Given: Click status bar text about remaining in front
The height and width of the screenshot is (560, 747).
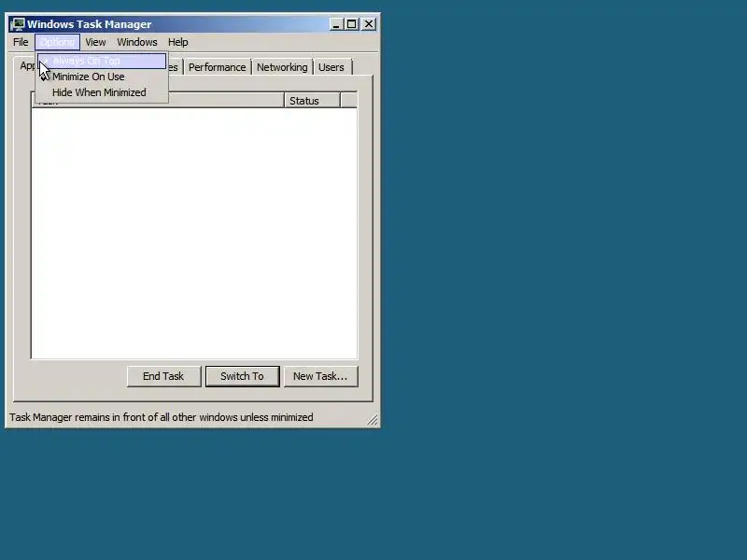Looking at the screenshot, I should (x=162, y=417).
